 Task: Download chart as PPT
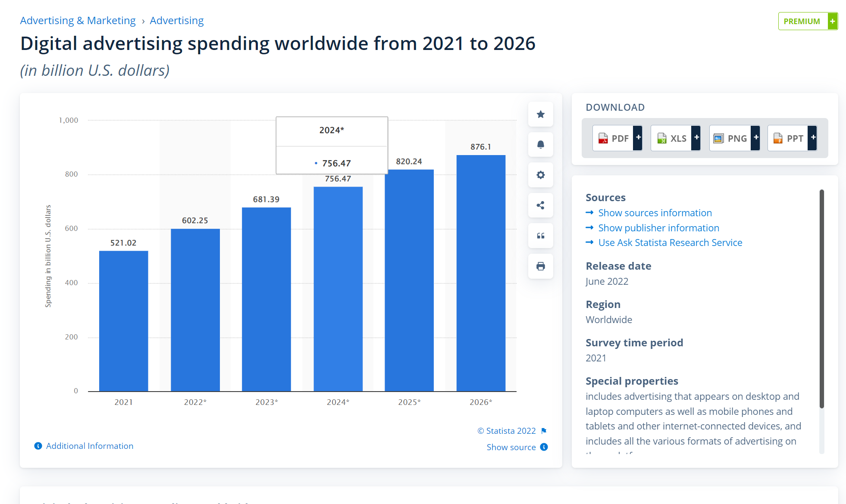(x=792, y=138)
